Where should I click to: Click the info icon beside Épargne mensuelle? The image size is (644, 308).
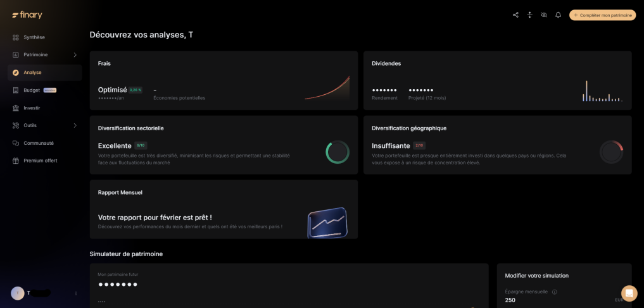coord(555,292)
